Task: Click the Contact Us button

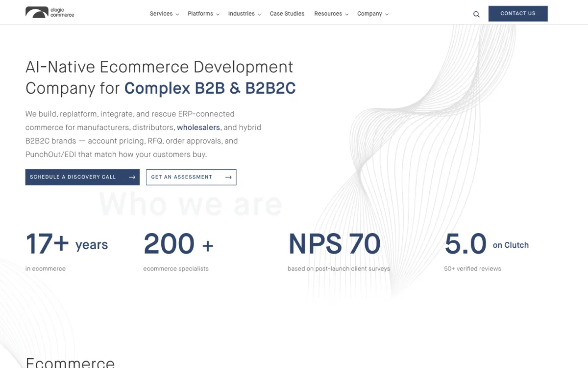Action: pos(518,14)
